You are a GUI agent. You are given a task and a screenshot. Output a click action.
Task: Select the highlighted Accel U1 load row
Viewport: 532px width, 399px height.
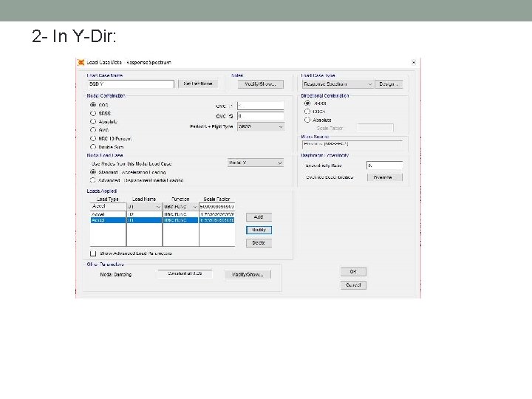(x=162, y=220)
